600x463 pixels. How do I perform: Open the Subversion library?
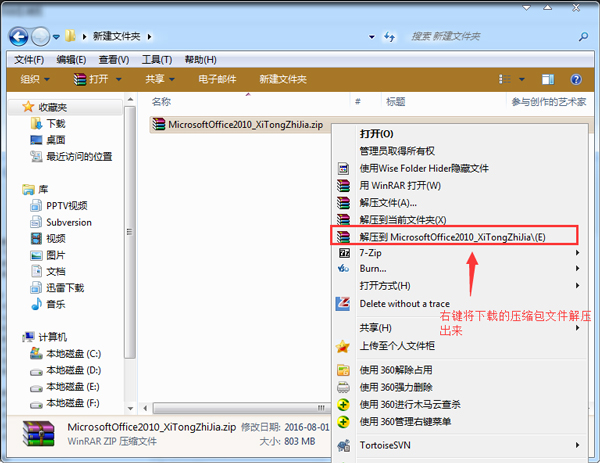[61, 222]
